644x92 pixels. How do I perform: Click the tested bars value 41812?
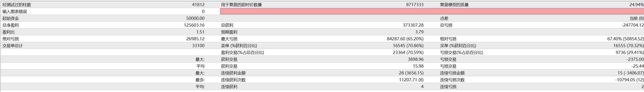click(x=198, y=5)
